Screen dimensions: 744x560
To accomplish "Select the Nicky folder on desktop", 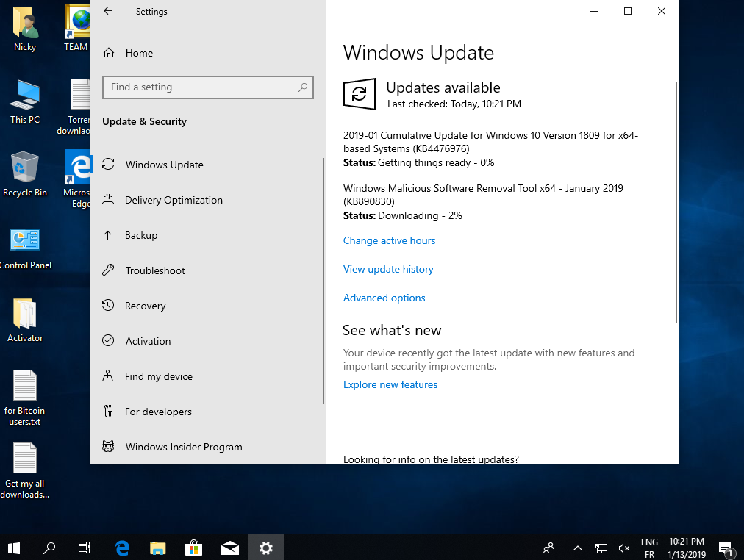I will point(25,29).
